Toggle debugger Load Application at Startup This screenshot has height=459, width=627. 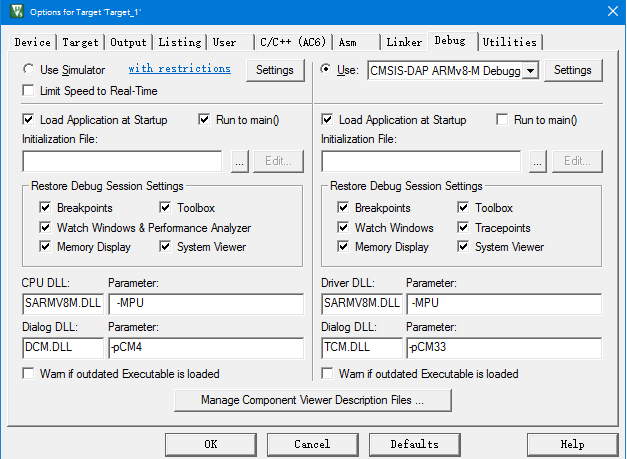coord(327,120)
